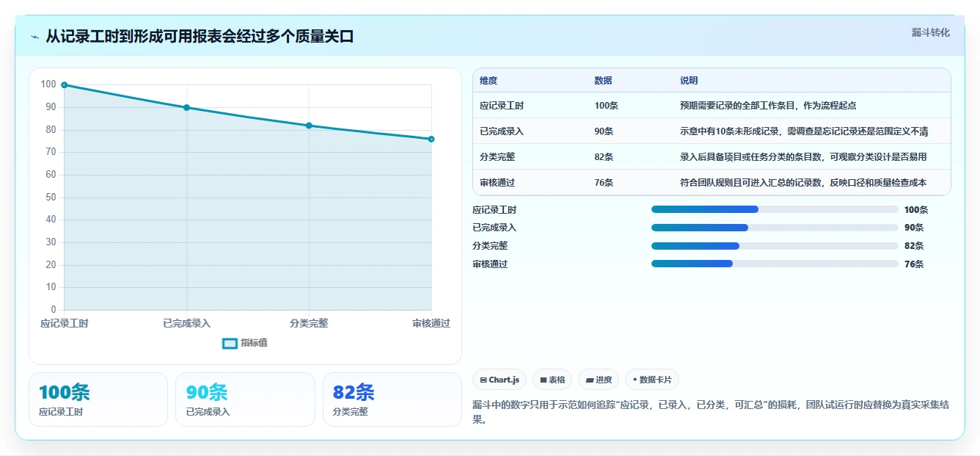980x456 pixels.
Task: Click the 已完成录入 data point at 90
Action: click(x=186, y=108)
